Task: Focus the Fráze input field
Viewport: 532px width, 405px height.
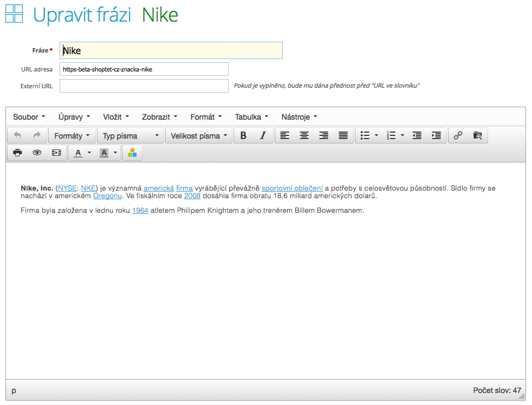Action: pos(171,50)
